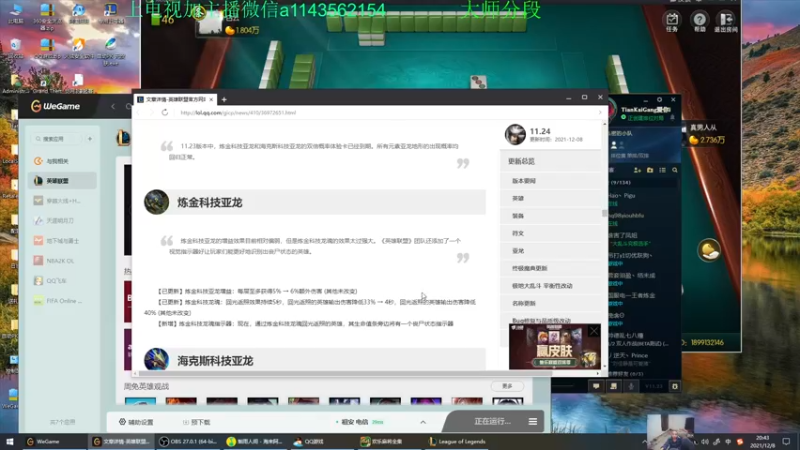Click the 炼金科技亚龙 dragon portrait icon

(x=157, y=202)
